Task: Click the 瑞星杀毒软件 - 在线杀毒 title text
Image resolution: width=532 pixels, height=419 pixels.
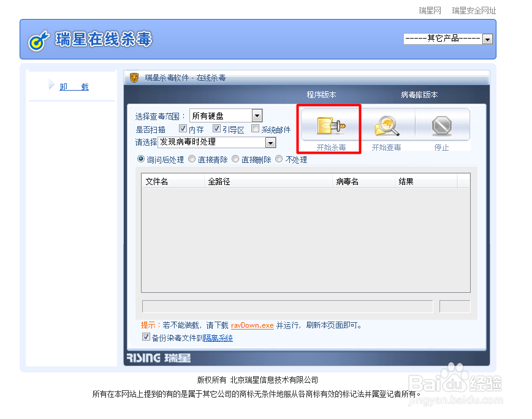Action: pyautogui.click(x=185, y=78)
